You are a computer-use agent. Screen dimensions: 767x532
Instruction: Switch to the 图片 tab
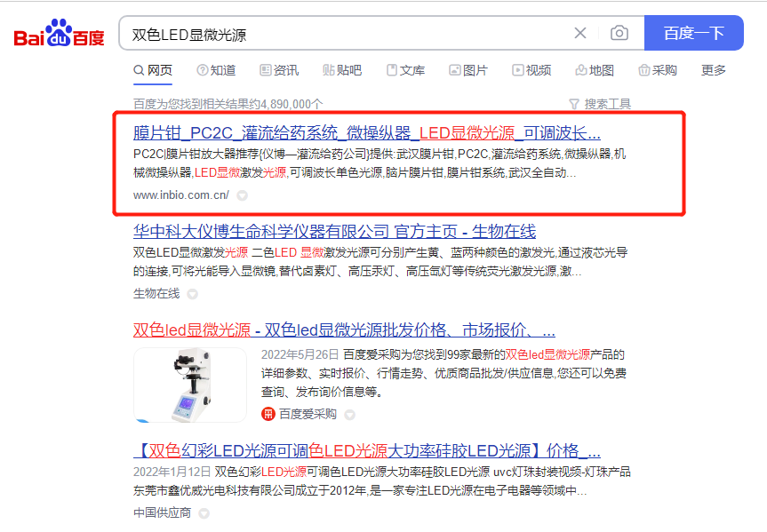point(468,70)
